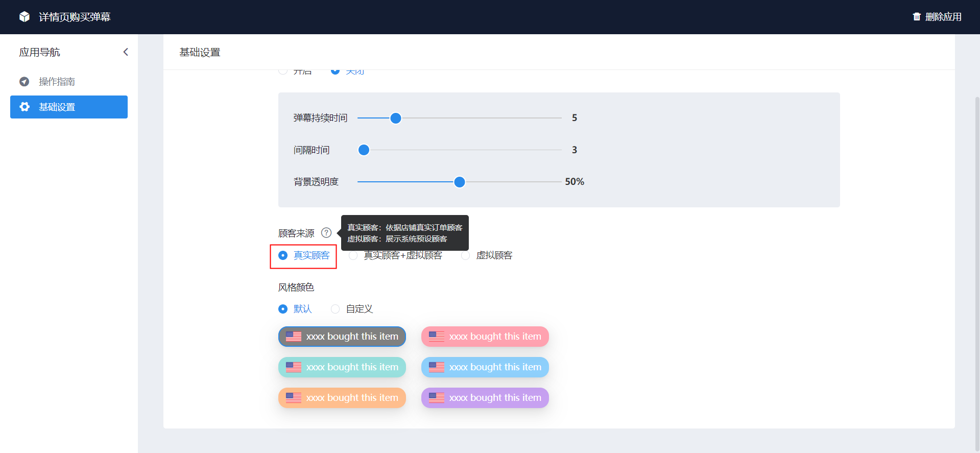Select 虚拟顾客 radio option
Image resolution: width=980 pixels, height=453 pixels.
(487, 255)
